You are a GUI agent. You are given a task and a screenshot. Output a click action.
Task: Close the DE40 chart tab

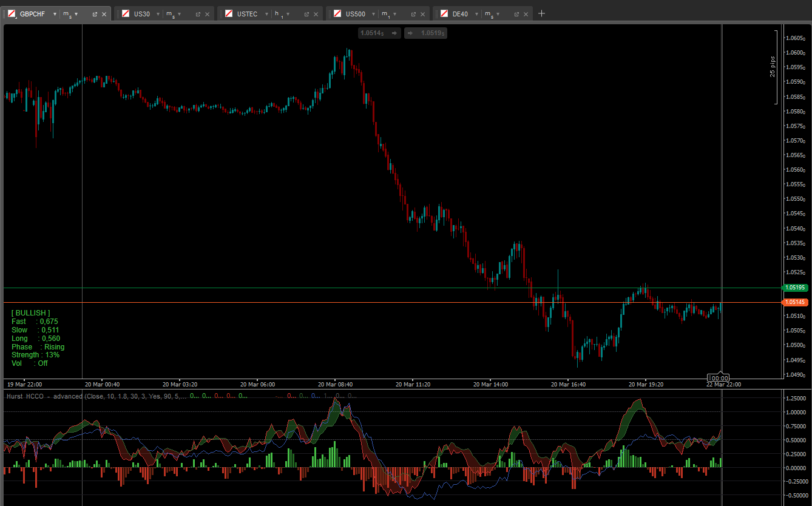[x=526, y=14]
